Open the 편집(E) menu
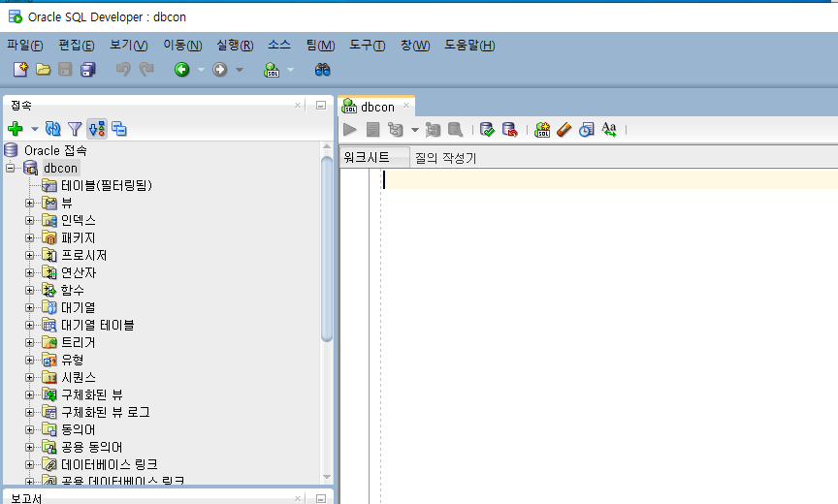The image size is (838, 504). (77, 45)
